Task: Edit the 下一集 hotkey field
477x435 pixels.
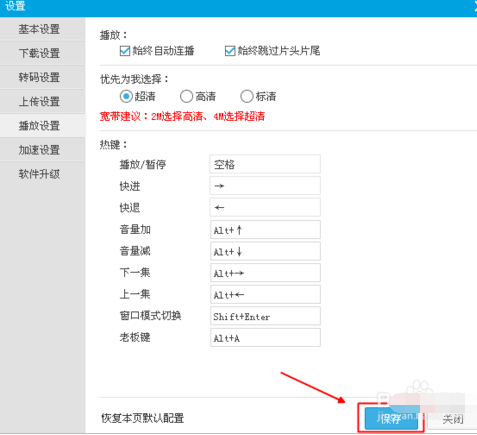Action: (x=265, y=273)
